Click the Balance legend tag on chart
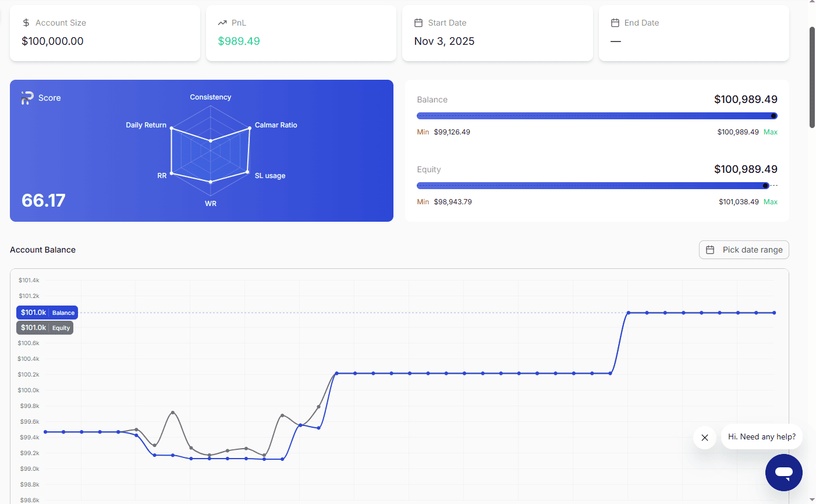The image size is (816, 504). click(47, 313)
